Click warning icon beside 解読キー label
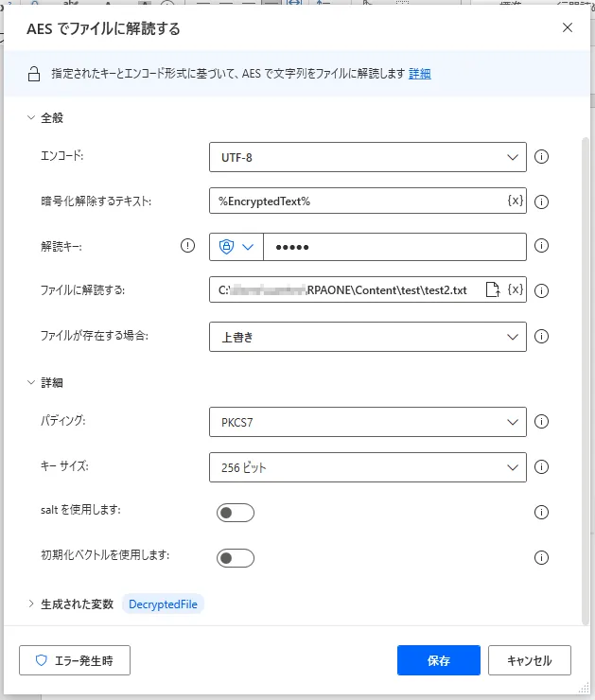595x700 pixels. 187,246
